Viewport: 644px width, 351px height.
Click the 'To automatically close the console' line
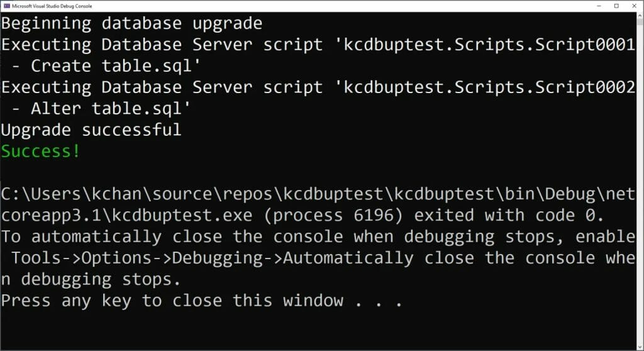(x=318, y=237)
